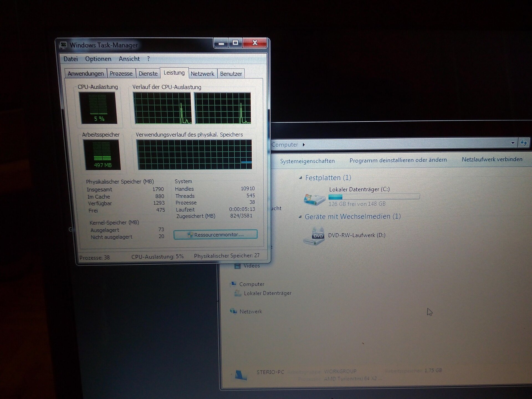Click 'Prozesse: 38' in the status bar
Screen dimensions: 532x399
94,258
